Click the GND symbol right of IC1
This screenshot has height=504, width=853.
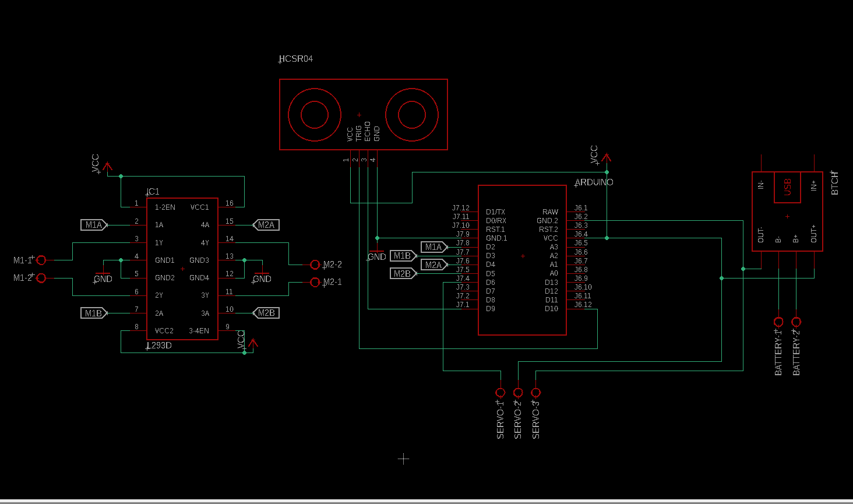pyautogui.click(x=262, y=276)
